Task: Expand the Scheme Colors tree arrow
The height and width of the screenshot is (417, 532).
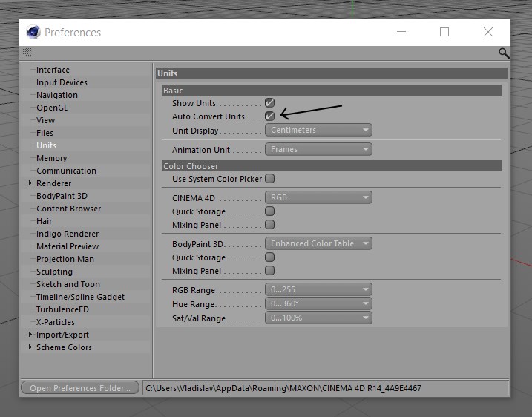Action: (30, 347)
